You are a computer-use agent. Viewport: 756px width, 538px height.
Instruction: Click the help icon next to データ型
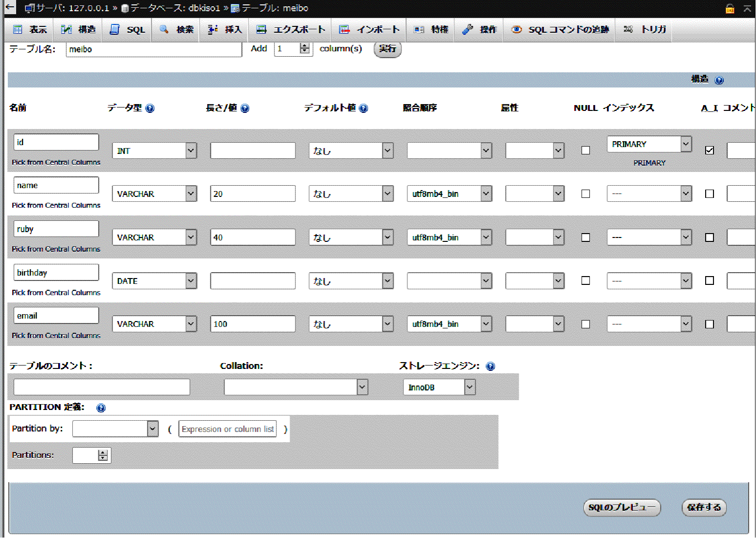150,108
